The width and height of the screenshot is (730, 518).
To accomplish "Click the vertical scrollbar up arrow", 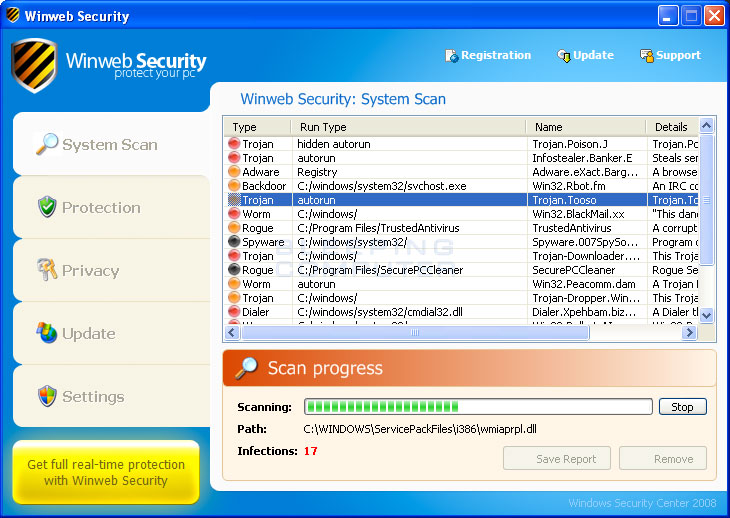I will click(706, 125).
